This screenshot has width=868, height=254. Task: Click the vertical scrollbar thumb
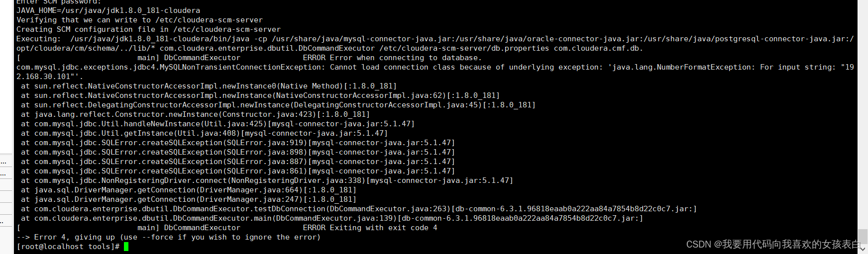(863, 236)
